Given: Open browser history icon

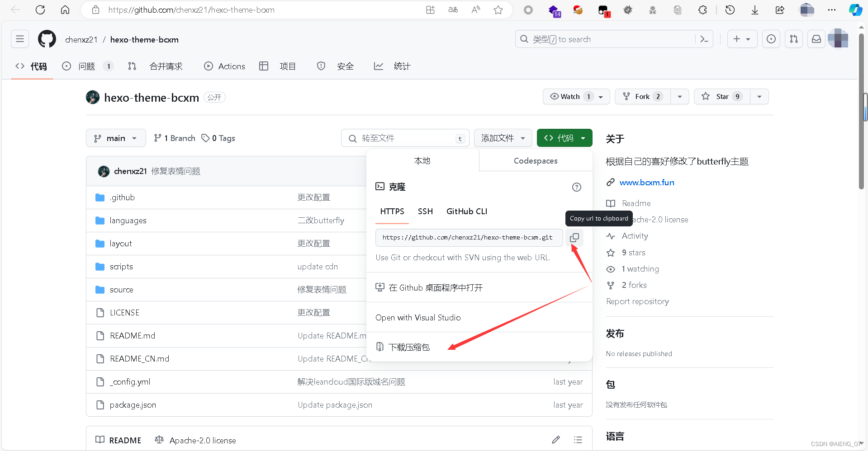Looking at the screenshot, I should point(730,9).
